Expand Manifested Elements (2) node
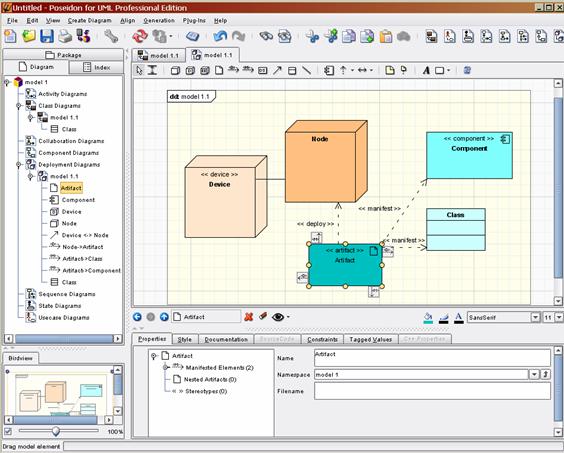 [x=166, y=367]
